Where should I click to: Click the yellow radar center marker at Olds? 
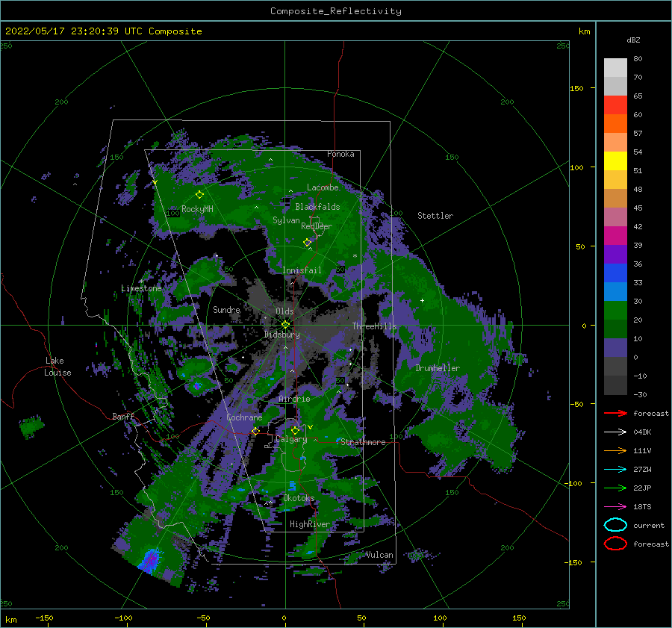click(285, 325)
